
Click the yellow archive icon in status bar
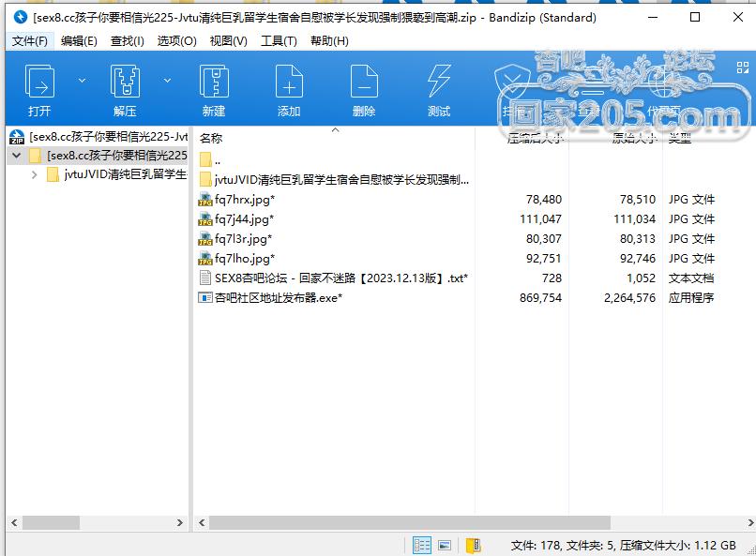(x=474, y=546)
